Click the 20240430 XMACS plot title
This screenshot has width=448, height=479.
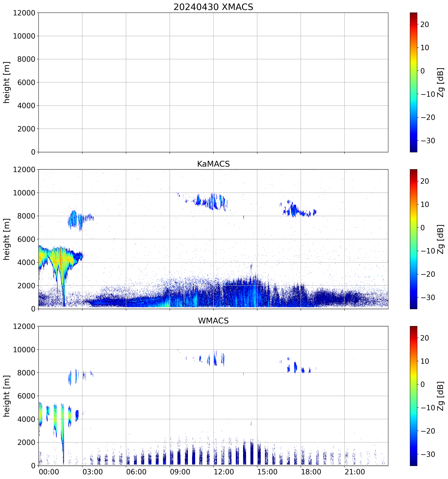point(213,7)
